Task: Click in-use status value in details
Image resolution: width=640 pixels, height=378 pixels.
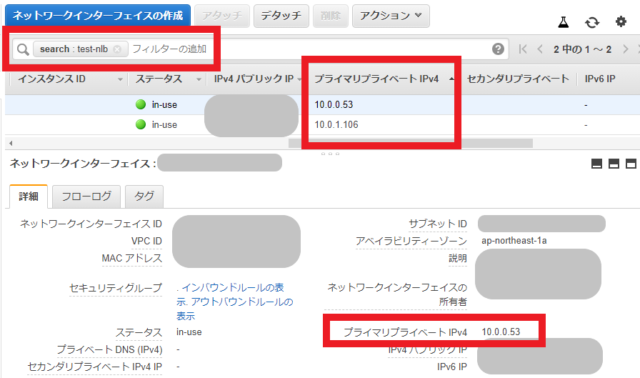Action: pyautogui.click(x=189, y=332)
